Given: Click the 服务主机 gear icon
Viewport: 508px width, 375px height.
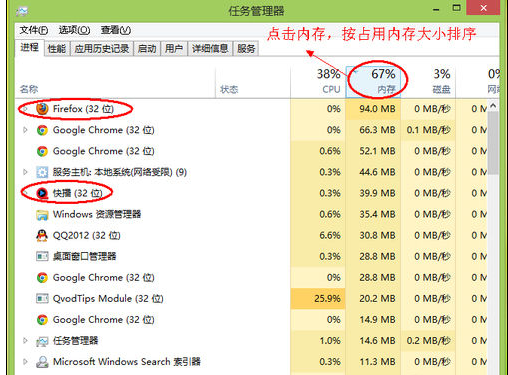Looking at the screenshot, I should [x=42, y=172].
